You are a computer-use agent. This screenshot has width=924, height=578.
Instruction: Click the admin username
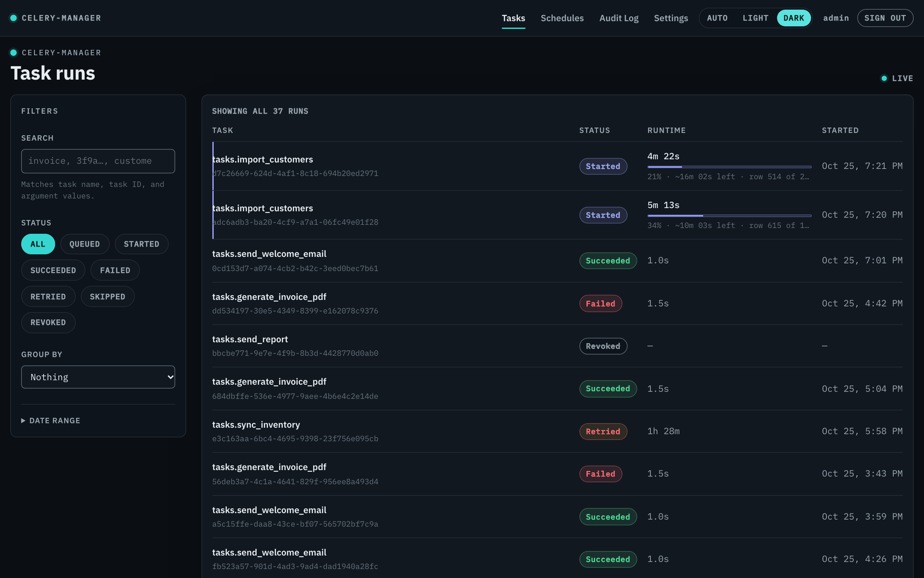point(836,18)
